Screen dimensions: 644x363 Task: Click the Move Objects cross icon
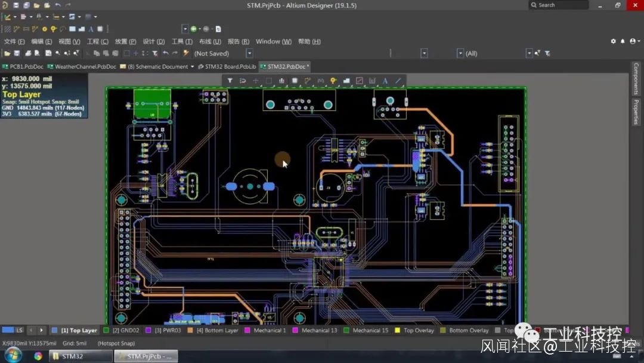click(x=256, y=81)
